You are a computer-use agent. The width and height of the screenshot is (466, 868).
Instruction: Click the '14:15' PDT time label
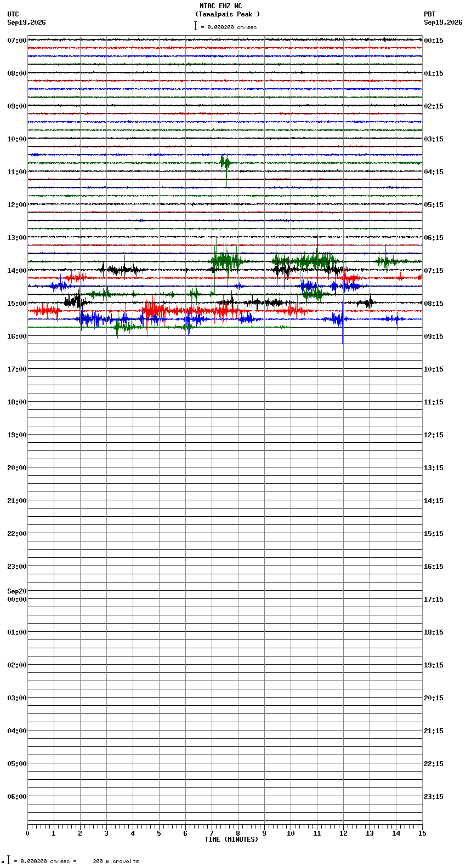[x=434, y=501]
